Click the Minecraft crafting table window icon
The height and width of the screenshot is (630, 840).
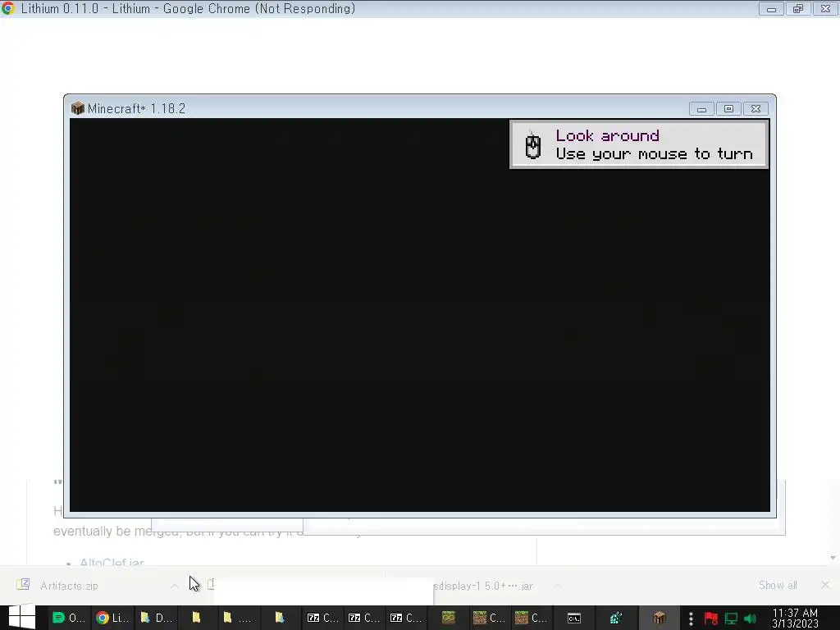coord(78,108)
